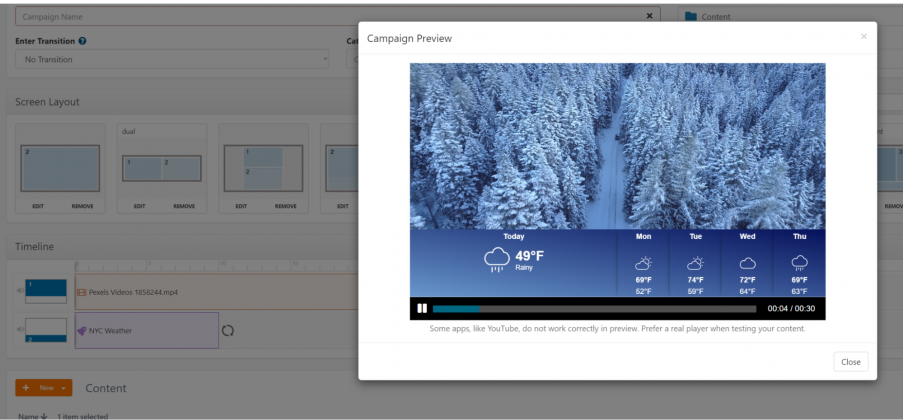903x420 pixels.
Task: Select the single-zone screen layout thumbnail
Action: coord(60,168)
